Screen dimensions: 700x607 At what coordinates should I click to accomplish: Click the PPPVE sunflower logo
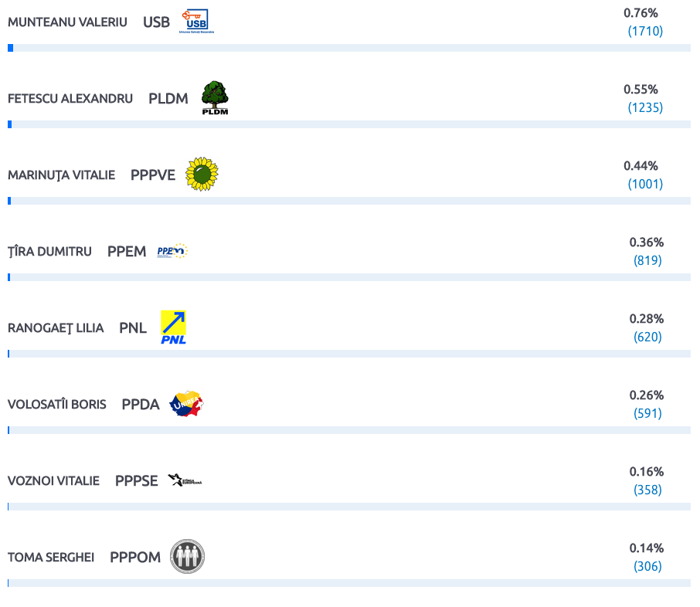coord(202,174)
